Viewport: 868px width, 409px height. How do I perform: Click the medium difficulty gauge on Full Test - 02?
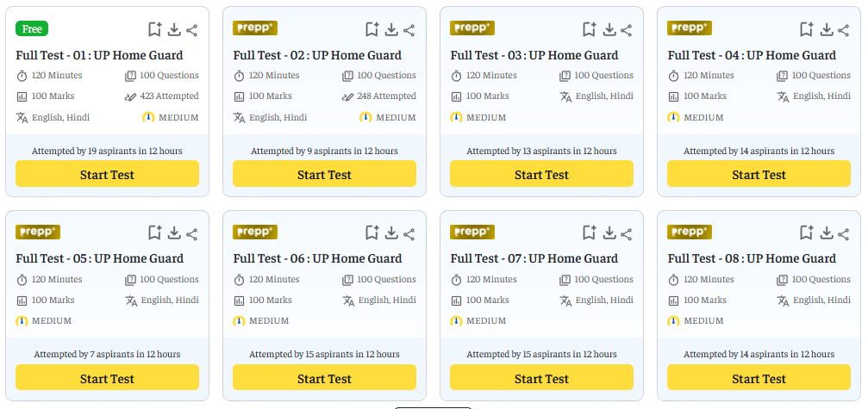(365, 117)
